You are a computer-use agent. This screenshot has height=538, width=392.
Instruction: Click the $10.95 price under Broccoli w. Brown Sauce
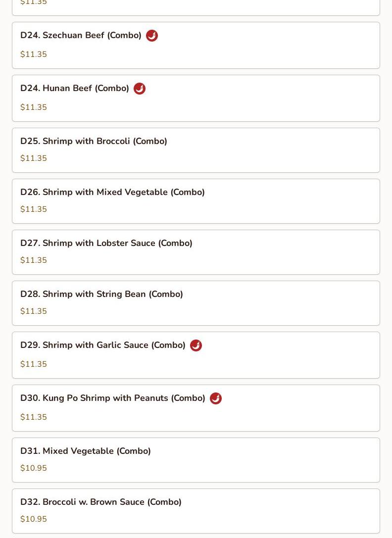click(x=34, y=519)
